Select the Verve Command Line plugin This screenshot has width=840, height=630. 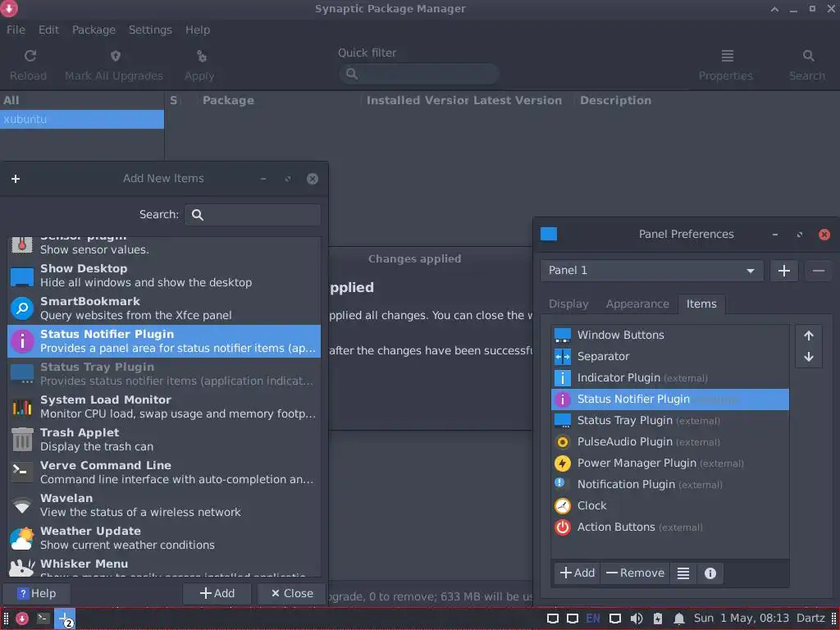(x=164, y=472)
